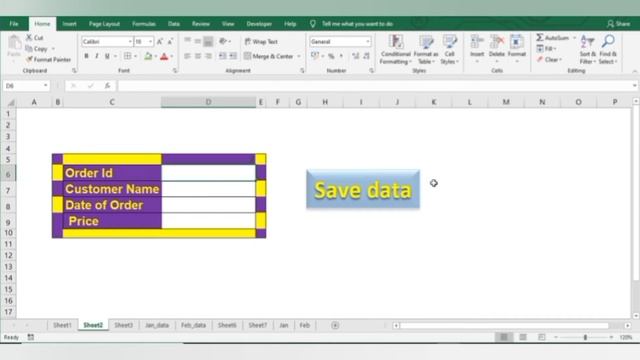Switch to the Page Layout tab
Screen dimensions: 640x360
click(x=104, y=24)
